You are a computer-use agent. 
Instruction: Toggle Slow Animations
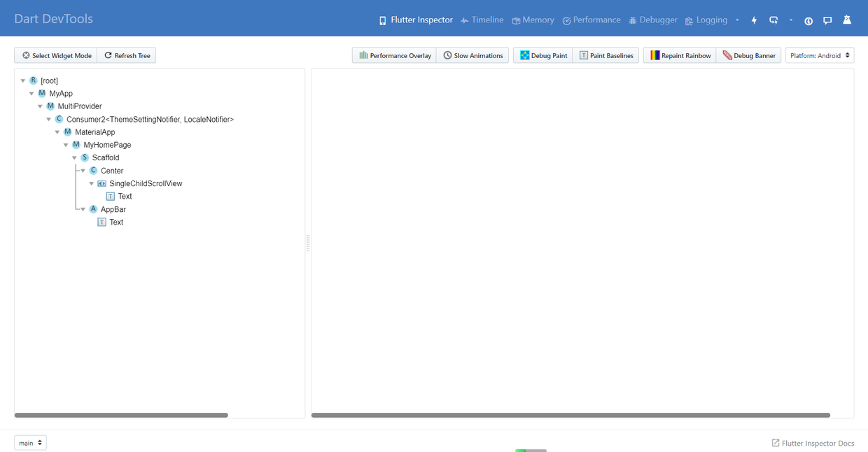472,55
